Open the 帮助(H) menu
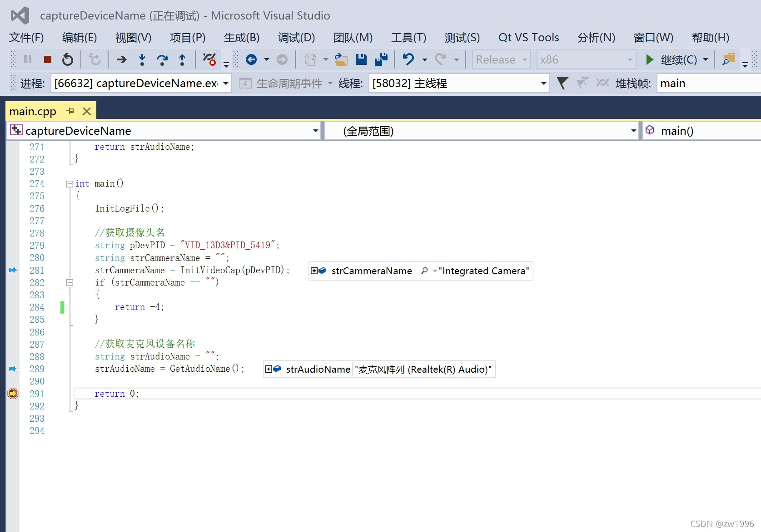Image resolution: width=761 pixels, height=532 pixels. click(711, 37)
